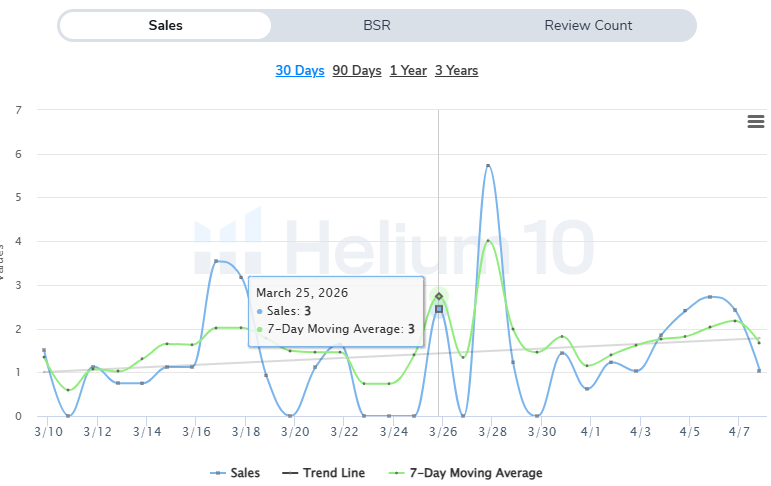Select the 30 Days range link
Viewport: 771px width, 486px height.
coord(300,70)
